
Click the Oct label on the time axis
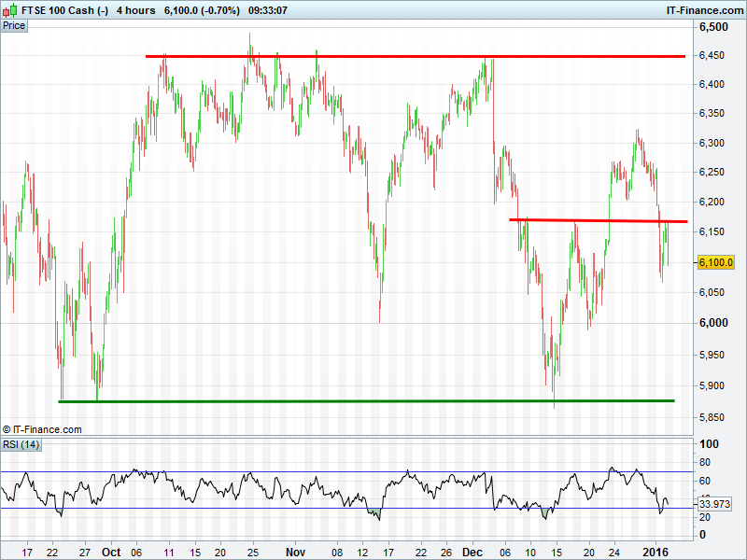click(x=111, y=552)
